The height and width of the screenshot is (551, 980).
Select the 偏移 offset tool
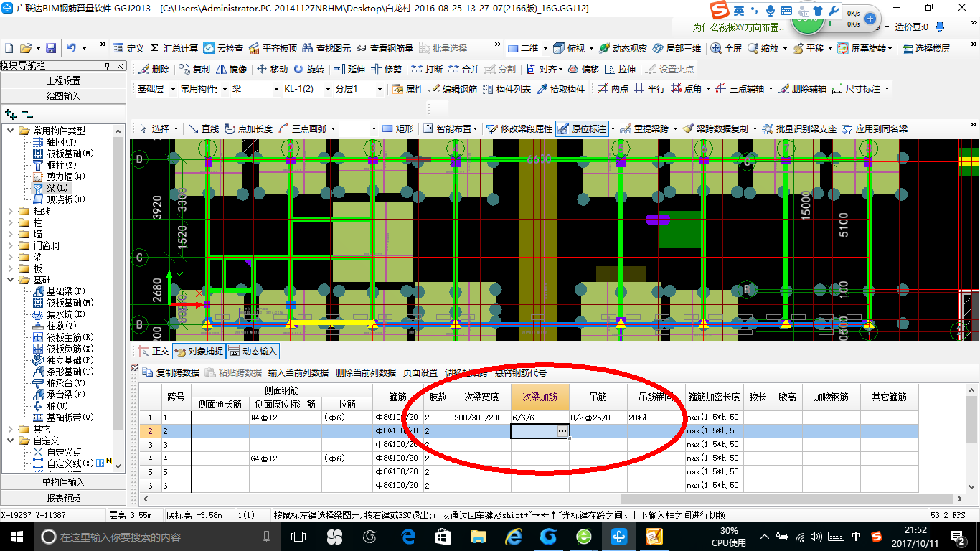584,70
